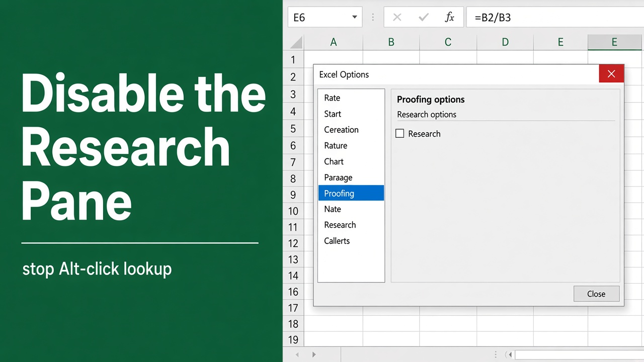Viewport: 644px width, 362px height.
Task: Click the Proofing options heading
Action: pos(431,100)
